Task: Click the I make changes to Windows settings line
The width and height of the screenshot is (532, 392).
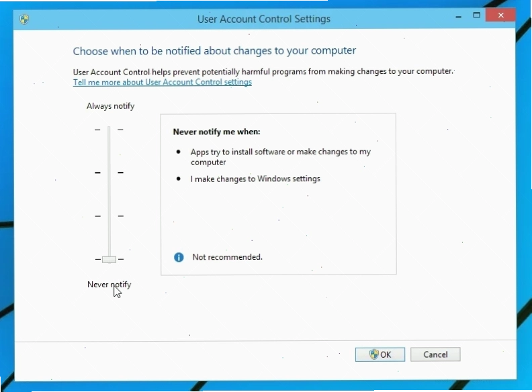Action: tap(255, 179)
